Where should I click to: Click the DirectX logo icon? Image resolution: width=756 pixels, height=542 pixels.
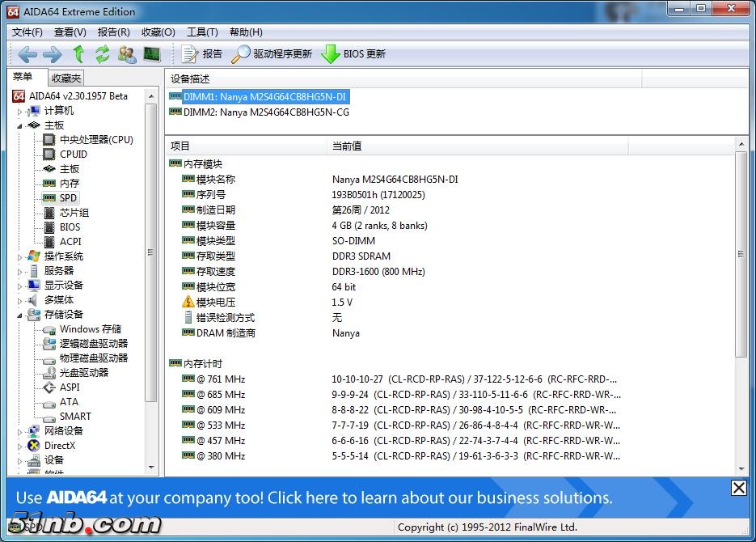click(34, 446)
